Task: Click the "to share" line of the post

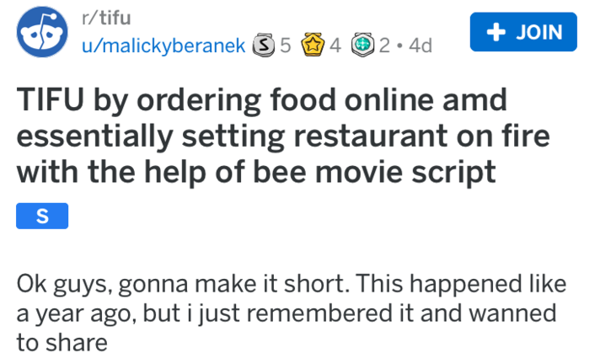Action: (x=62, y=342)
